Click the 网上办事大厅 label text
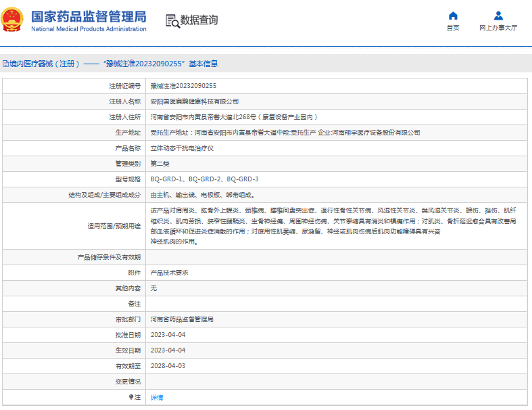This screenshot has width=532, height=410. [498, 28]
